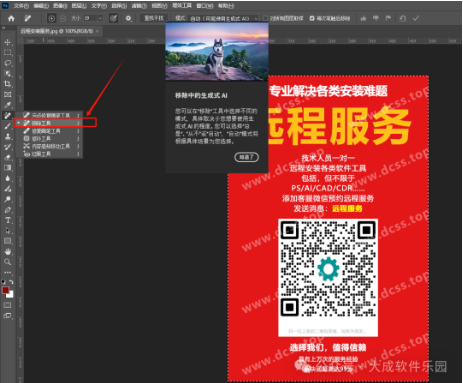Viewport: 463px width, 383px height.
Task: Select the Pen tool
Action: [x=8, y=210]
